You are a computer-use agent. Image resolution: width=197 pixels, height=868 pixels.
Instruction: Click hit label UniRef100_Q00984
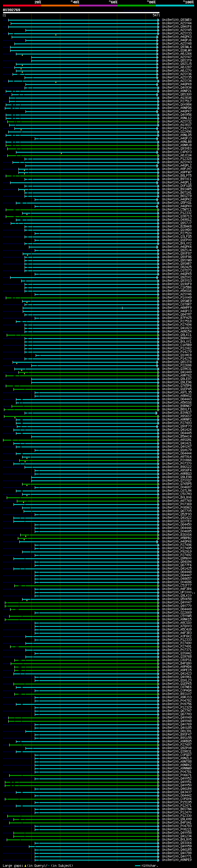click(176, 105)
